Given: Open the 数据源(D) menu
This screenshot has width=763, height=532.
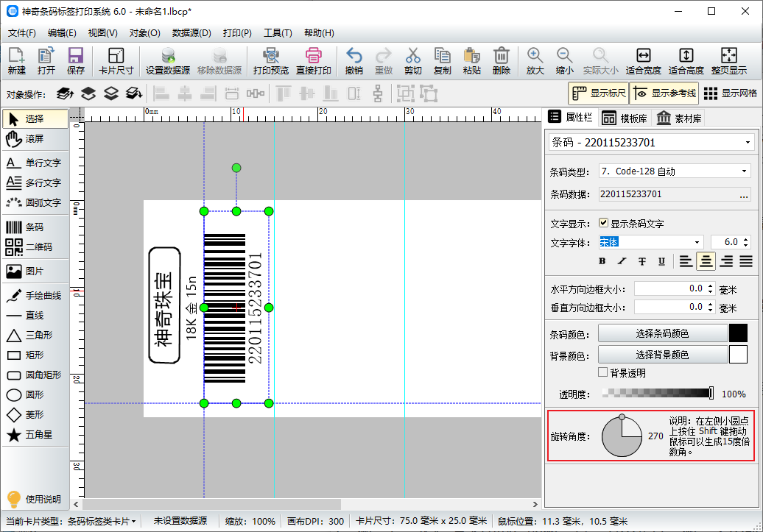Looking at the screenshot, I should [x=191, y=33].
